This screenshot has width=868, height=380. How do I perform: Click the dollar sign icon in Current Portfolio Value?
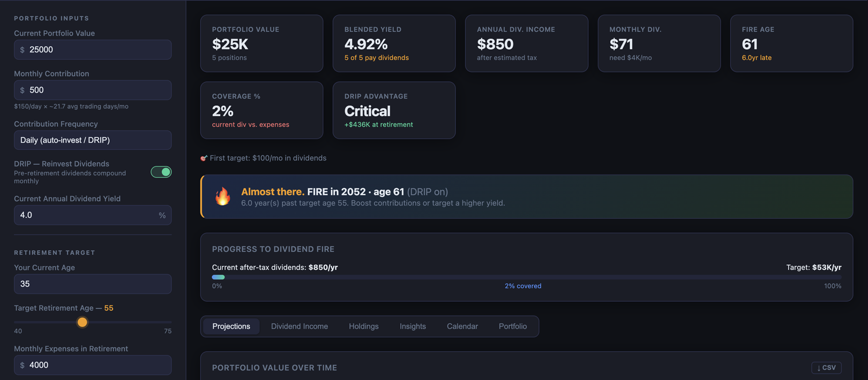click(22, 49)
